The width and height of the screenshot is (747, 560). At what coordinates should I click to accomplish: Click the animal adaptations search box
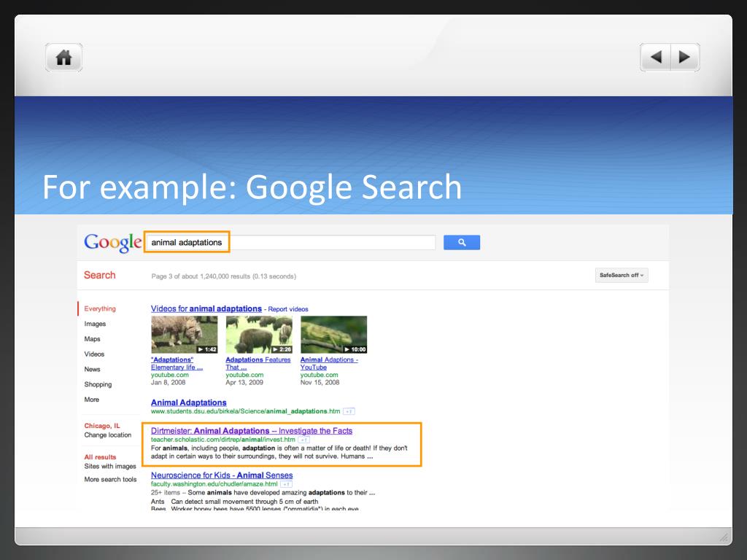coord(290,242)
